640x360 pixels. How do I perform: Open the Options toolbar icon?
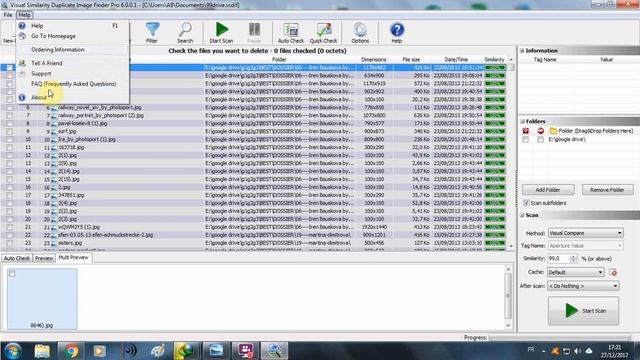360,30
